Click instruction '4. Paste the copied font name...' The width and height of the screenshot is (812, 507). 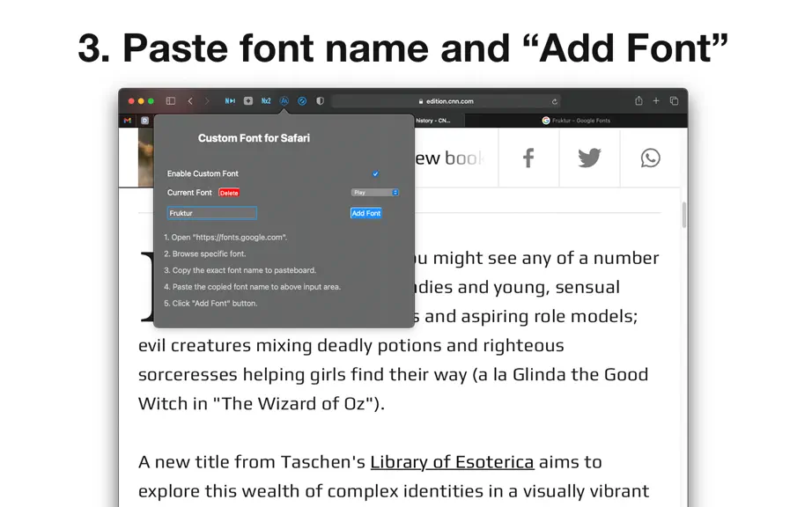tap(252, 287)
